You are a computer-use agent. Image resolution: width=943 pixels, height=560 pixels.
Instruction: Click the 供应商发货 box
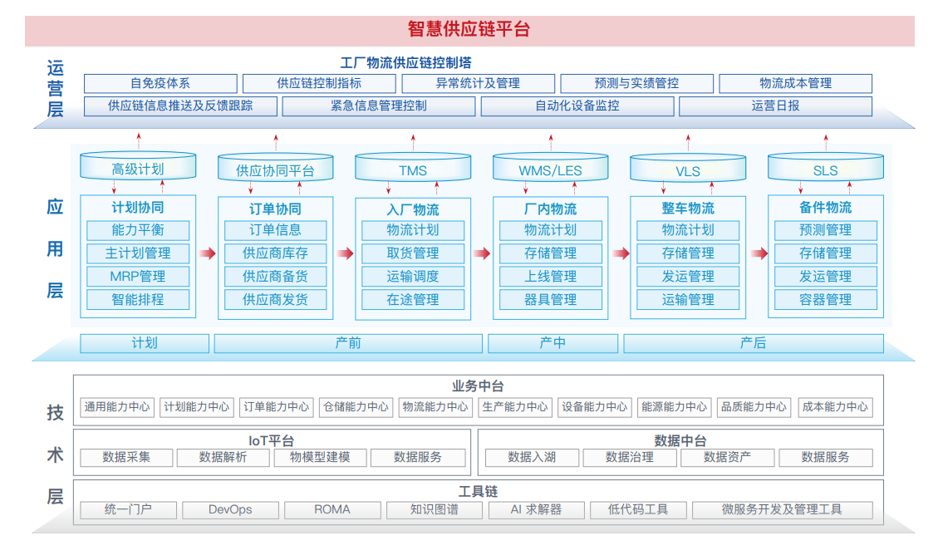tap(276, 300)
